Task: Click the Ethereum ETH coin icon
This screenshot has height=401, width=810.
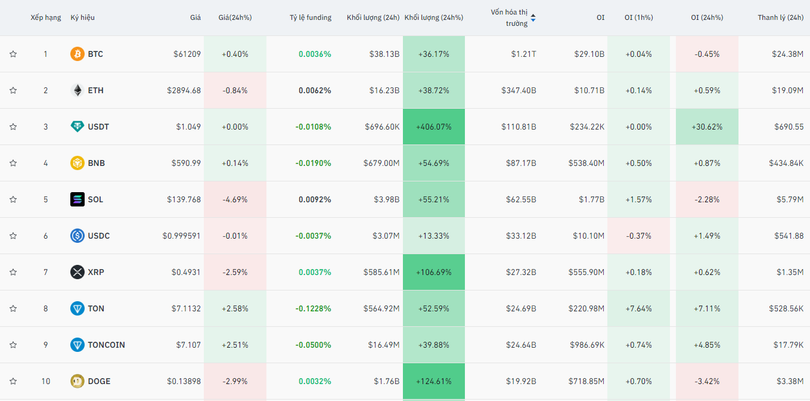Action: pos(77,91)
